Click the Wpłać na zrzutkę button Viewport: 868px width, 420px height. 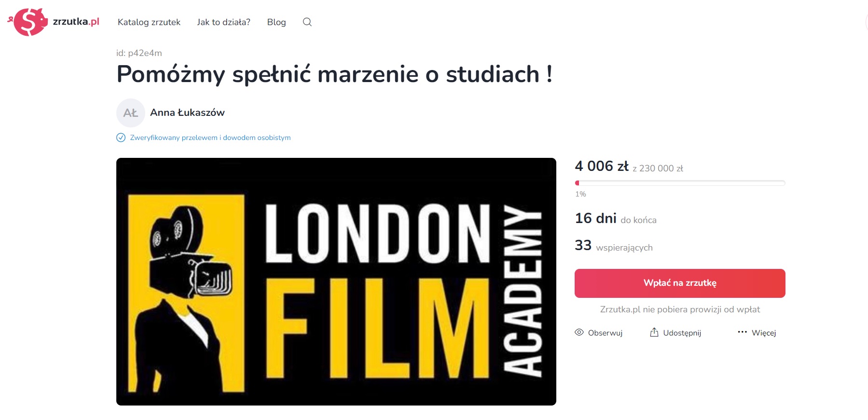click(680, 283)
